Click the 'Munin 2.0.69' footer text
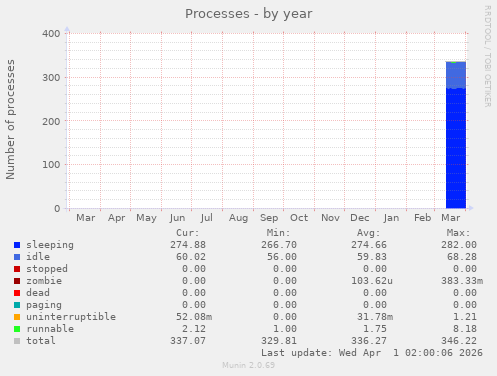 coord(249,365)
